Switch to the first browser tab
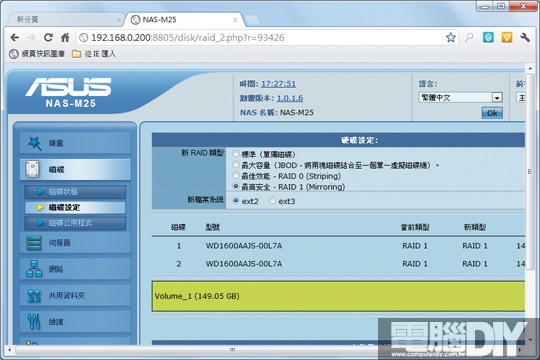The height and width of the screenshot is (360, 540). pyautogui.click(x=65, y=20)
